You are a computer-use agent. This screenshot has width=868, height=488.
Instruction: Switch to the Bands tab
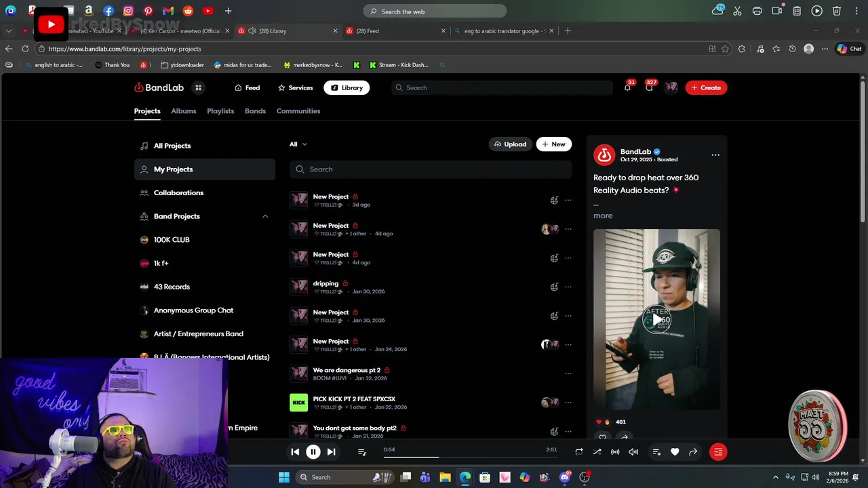[255, 111]
